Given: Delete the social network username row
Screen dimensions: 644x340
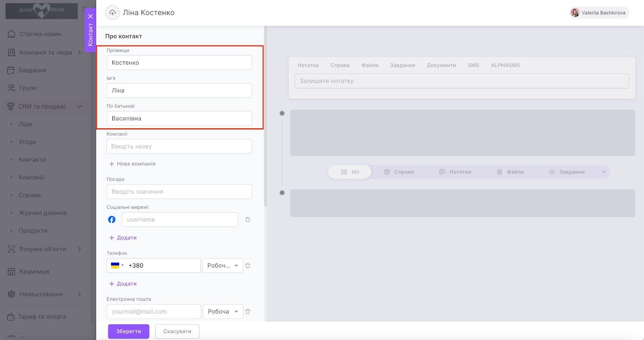Looking at the screenshot, I should coord(248,220).
